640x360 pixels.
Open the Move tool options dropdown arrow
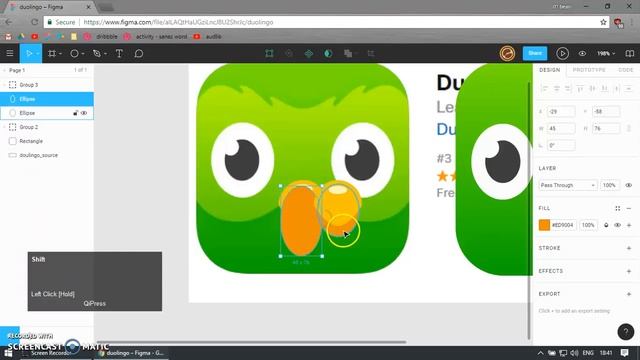pos(37,54)
